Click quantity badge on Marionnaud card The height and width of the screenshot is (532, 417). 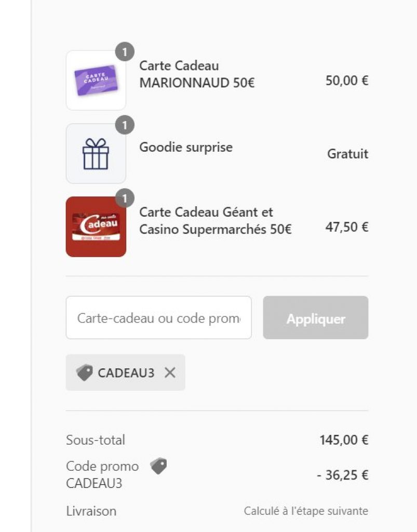click(125, 51)
